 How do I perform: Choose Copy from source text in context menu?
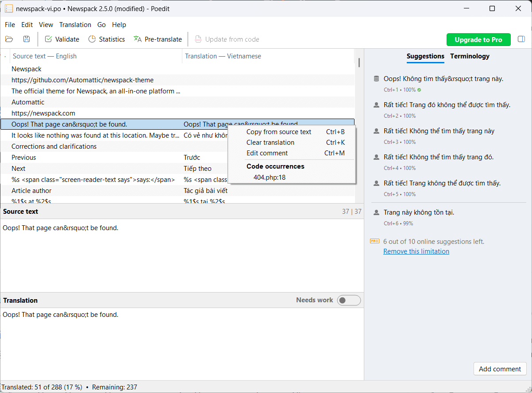(x=291, y=132)
